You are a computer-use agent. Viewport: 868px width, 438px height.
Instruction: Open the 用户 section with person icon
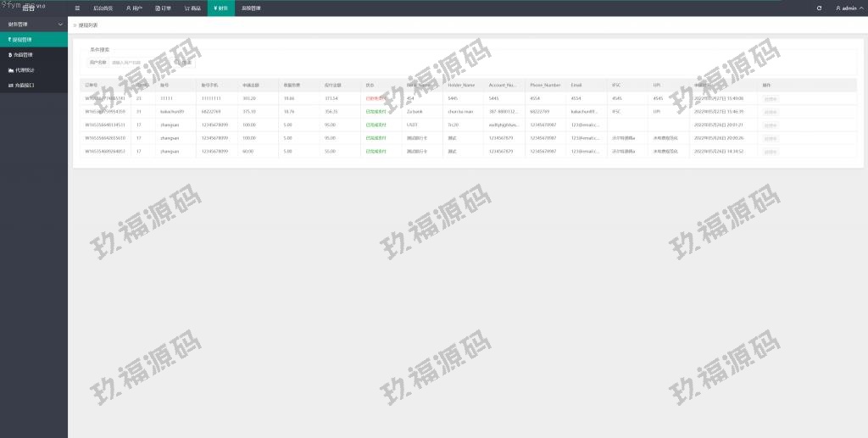point(134,8)
